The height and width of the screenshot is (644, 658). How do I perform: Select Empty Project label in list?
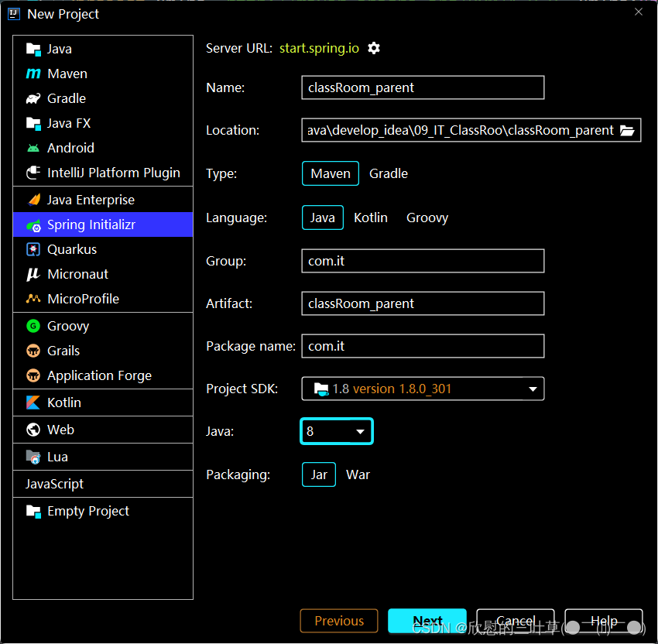click(88, 512)
